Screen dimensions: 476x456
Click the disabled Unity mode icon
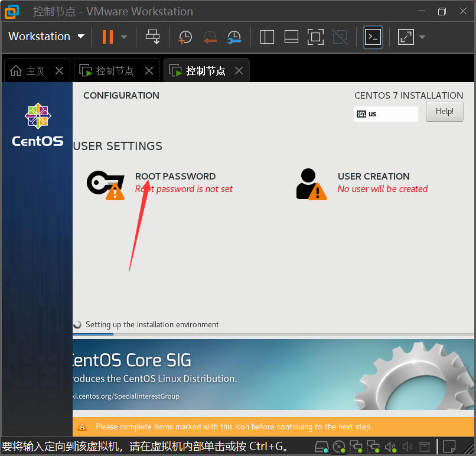(x=340, y=37)
